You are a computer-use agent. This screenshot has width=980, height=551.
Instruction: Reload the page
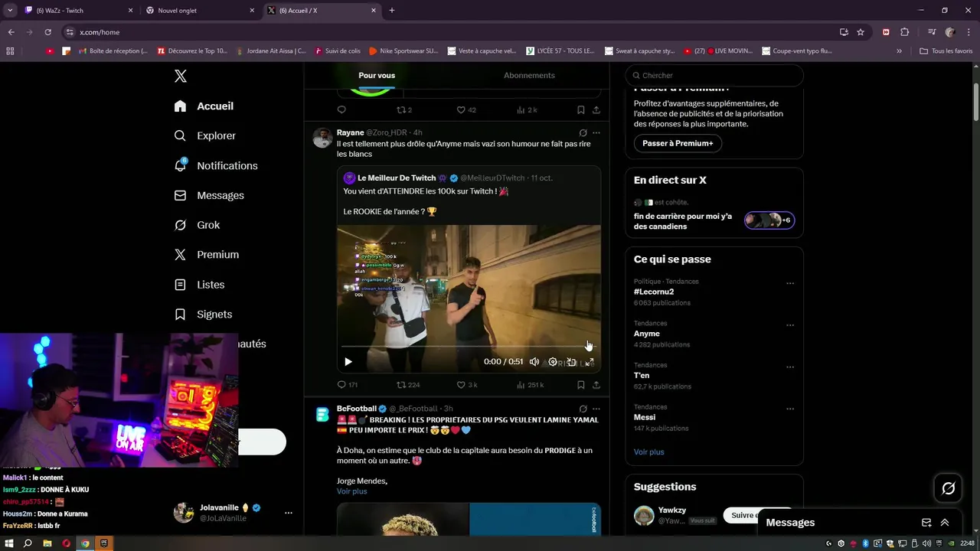pyautogui.click(x=47, y=32)
